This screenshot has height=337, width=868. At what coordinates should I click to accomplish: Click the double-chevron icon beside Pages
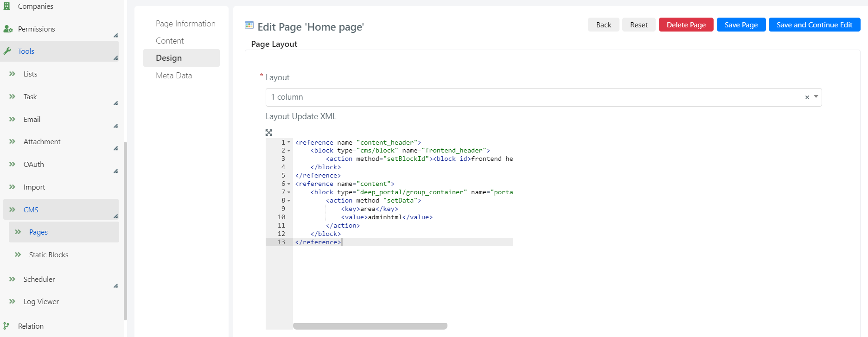click(18, 232)
